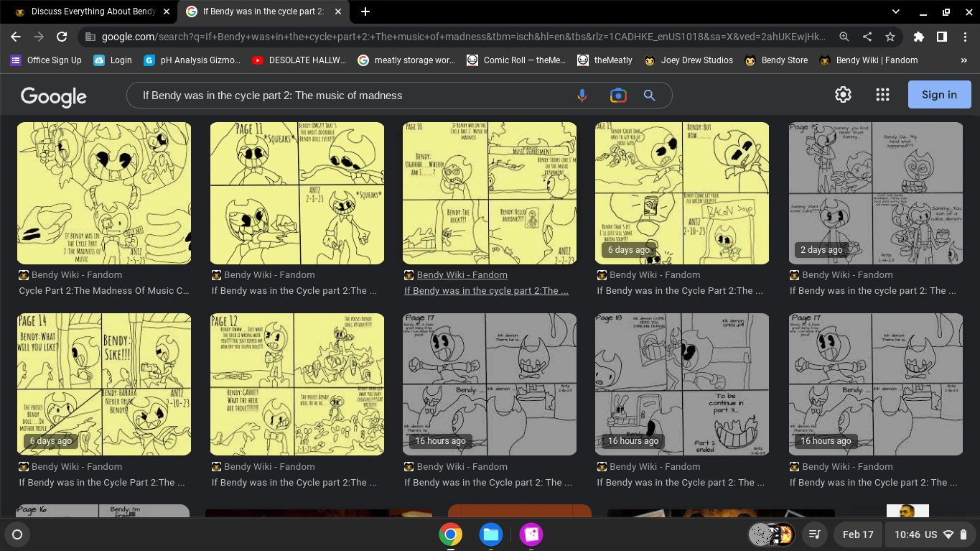
Task: Reload the current page
Action: [x=61, y=37]
